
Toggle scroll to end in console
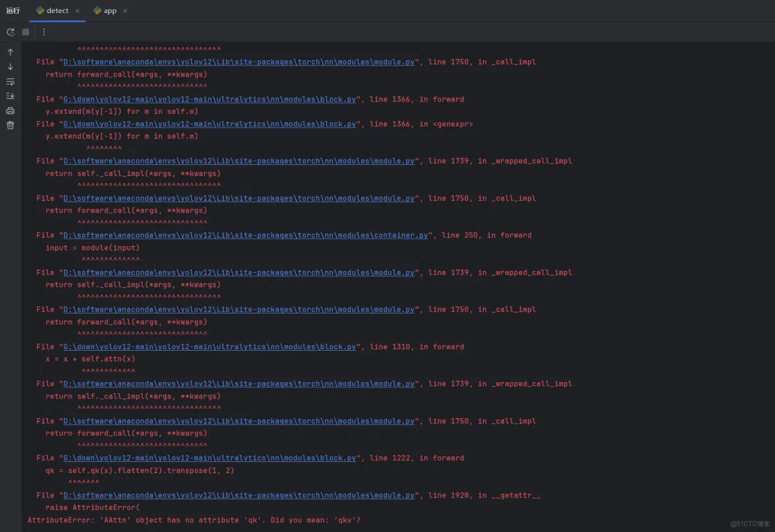coord(10,96)
